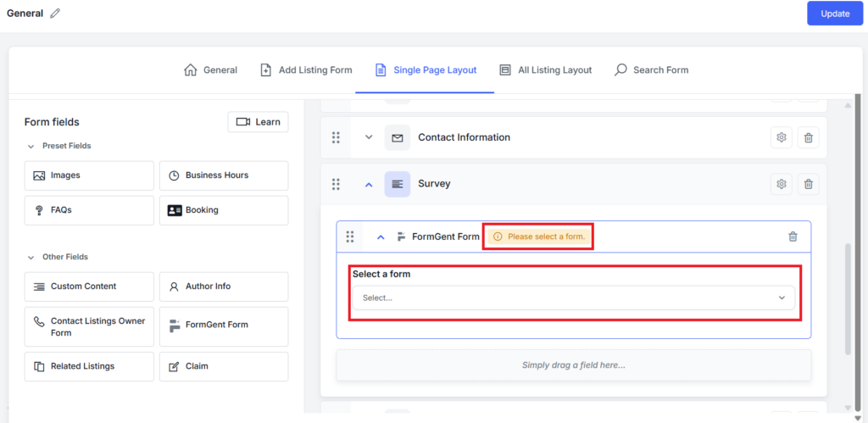Open settings gear for Contact Information section
This screenshot has width=868, height=423.
(x=782, y=137)
